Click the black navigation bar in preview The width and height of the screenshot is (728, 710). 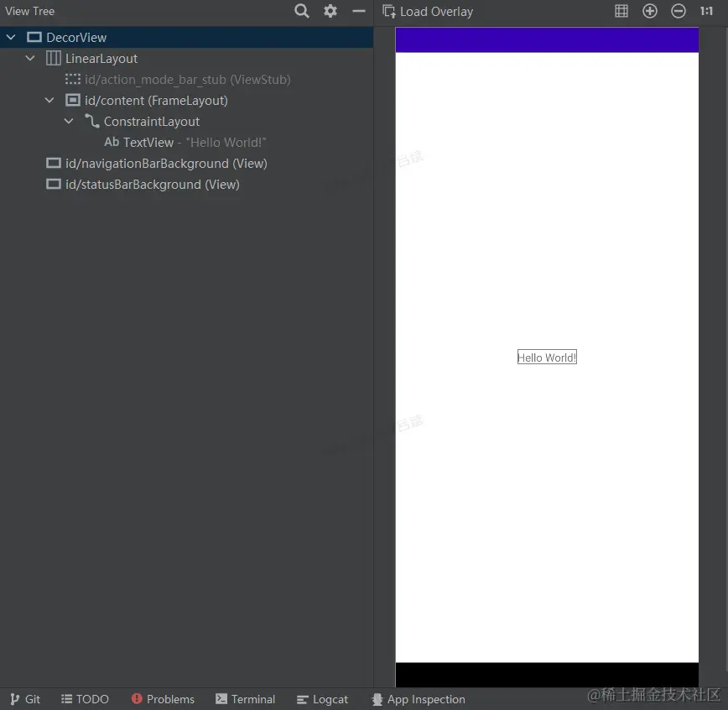pyautogui.click(x=547, y=675)
